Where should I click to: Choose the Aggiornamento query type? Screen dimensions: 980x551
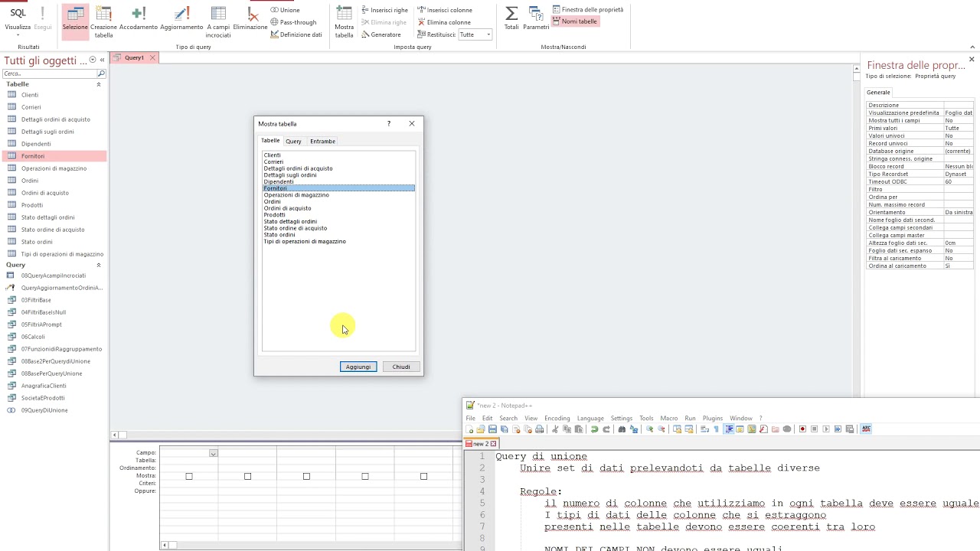181,20
